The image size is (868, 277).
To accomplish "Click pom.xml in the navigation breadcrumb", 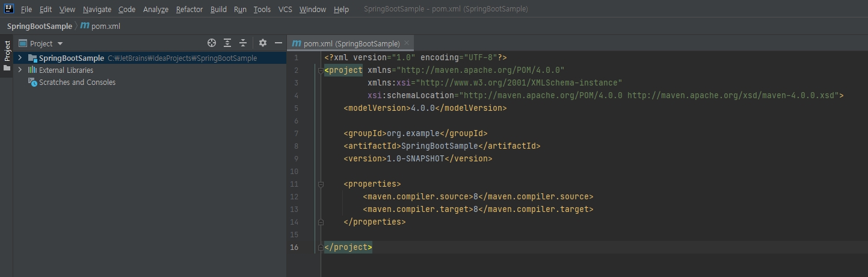I will tap(100, 26).
